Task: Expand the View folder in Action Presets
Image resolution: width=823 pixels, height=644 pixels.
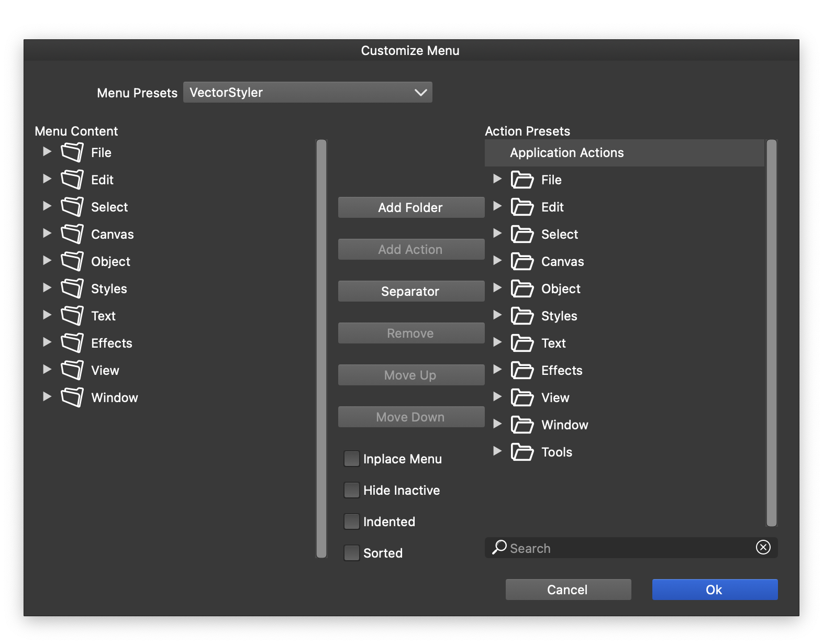Action: click(x=497, y=397)
